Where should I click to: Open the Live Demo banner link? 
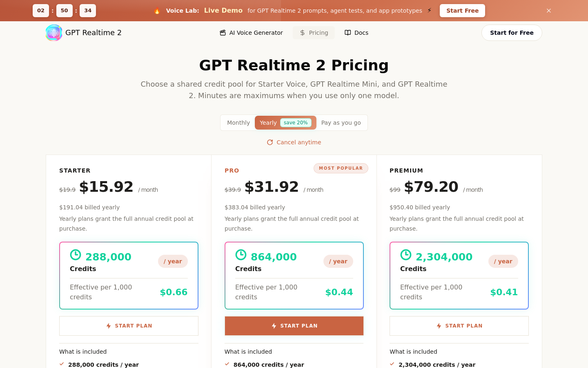[223, 11]
